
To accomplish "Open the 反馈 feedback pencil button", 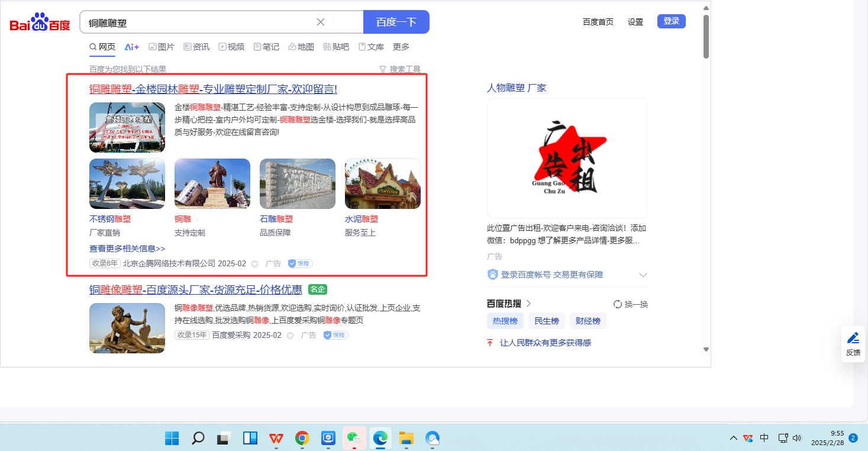I will point(853,344).
